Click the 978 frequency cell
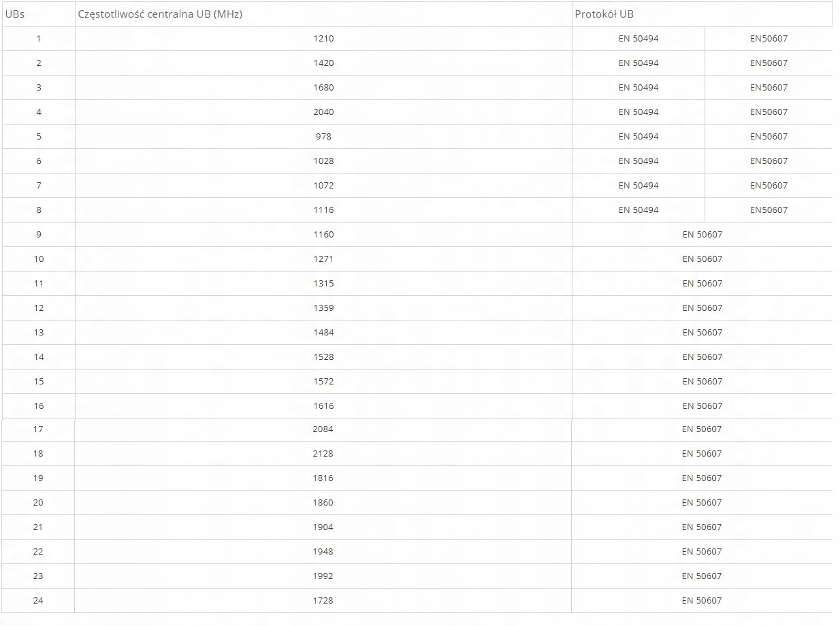The width and height of the screenshot is (840, 626). [323, 137]
